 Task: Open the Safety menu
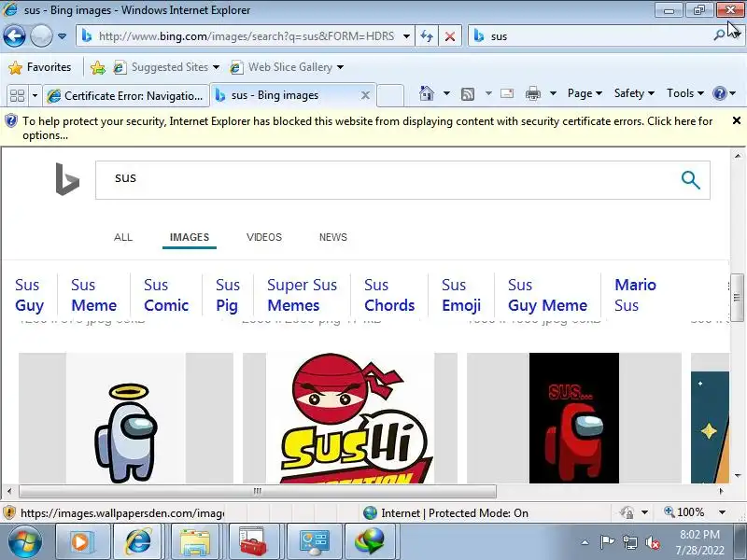coord(634,93)
